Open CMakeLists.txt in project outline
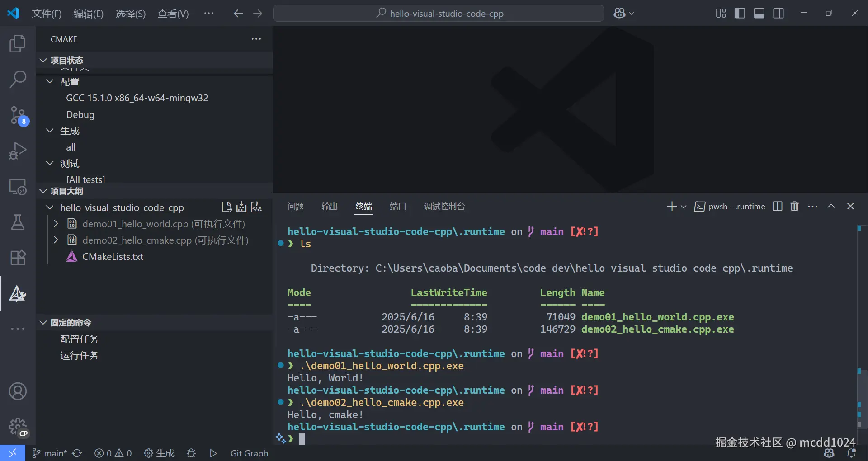The height and width of the screenshot is (461, 868). (x=113, y=256)
